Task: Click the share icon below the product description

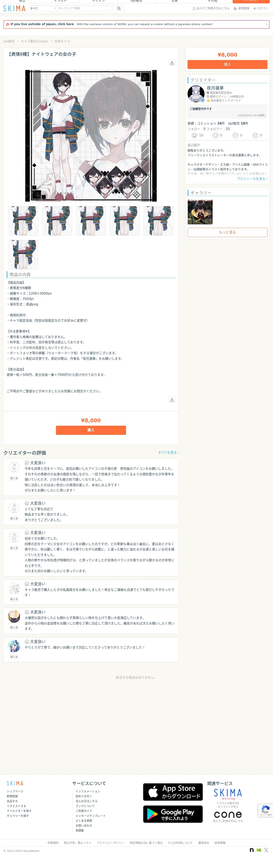Action: [172, 400]
